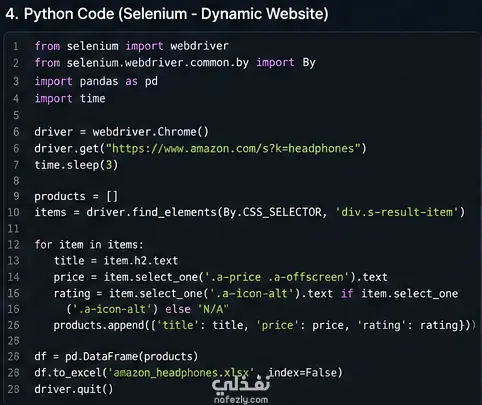Click the "if" keyword on the rating line
Screen dimensions: 482x405
click(347, 294)
